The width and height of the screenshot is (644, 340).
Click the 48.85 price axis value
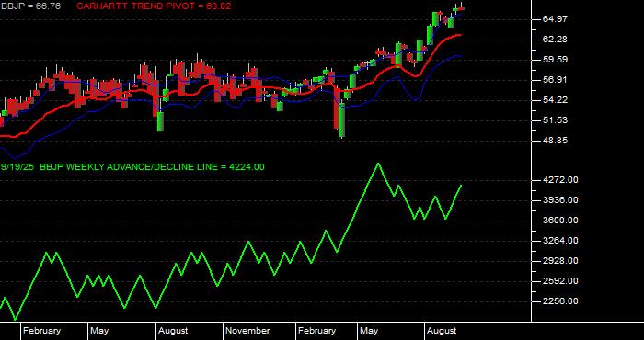[555, 141]
